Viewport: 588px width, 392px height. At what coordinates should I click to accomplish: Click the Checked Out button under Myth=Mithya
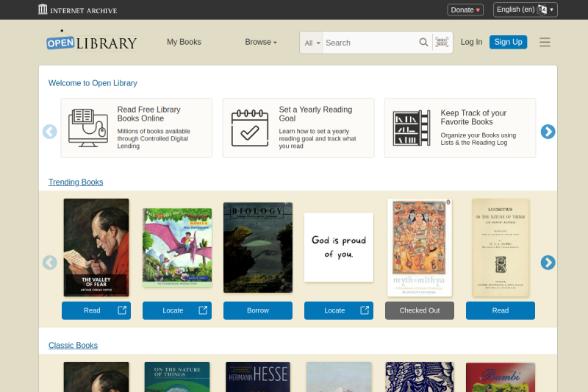coord(420,310)
